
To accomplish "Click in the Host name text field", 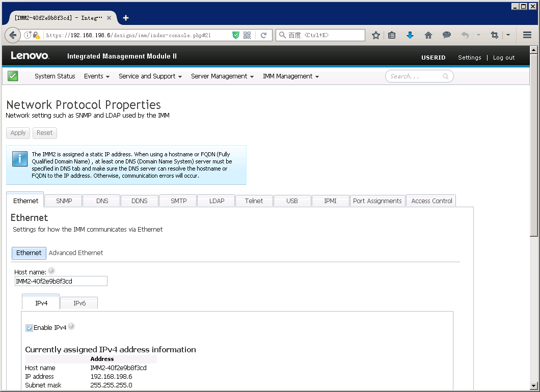I will tap(61, 282).
